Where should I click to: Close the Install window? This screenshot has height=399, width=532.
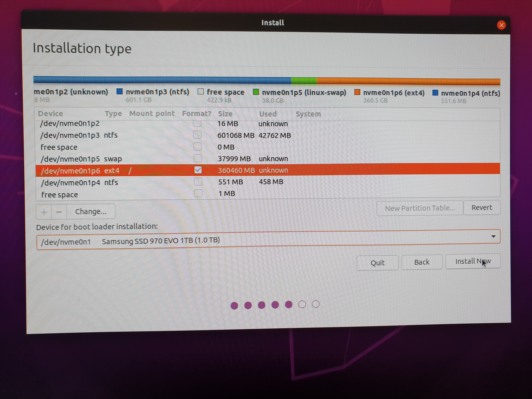click(x=501, y=25)
